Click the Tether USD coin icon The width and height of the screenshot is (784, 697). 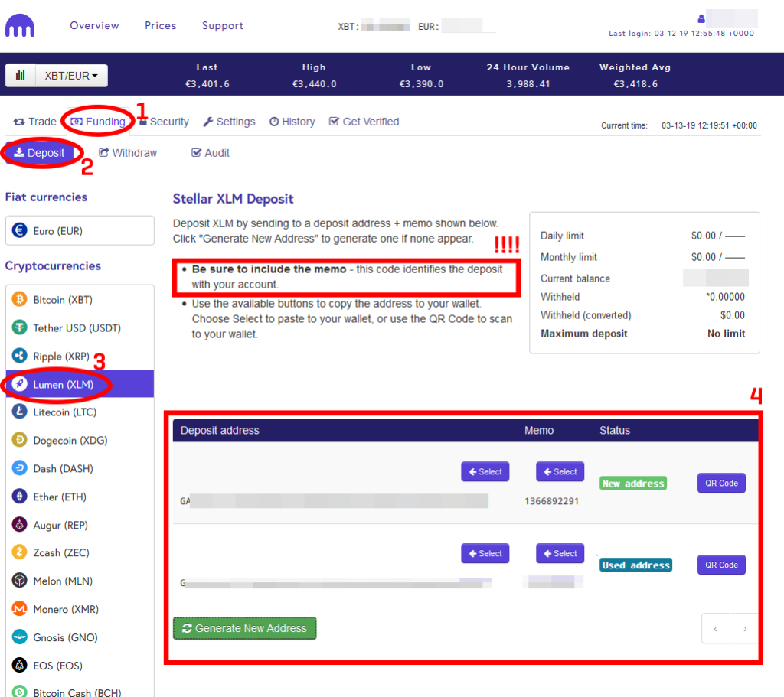[x=19, y=327]
